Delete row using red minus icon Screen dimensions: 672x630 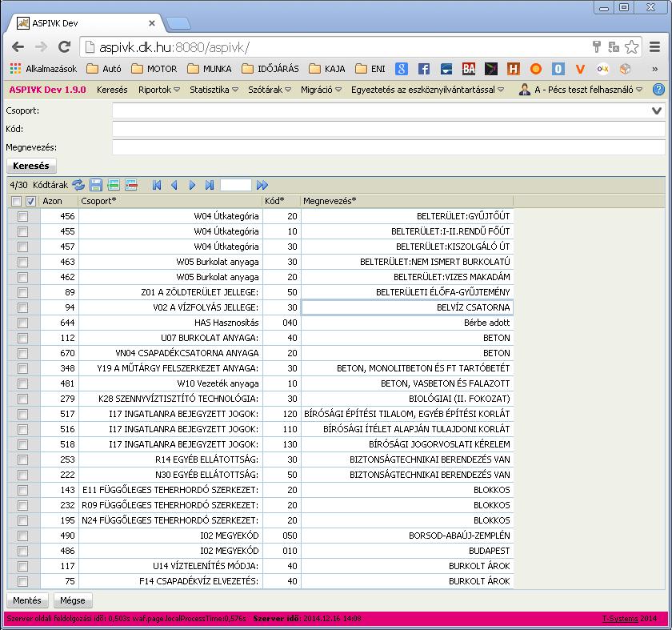(x=131, y=185)
